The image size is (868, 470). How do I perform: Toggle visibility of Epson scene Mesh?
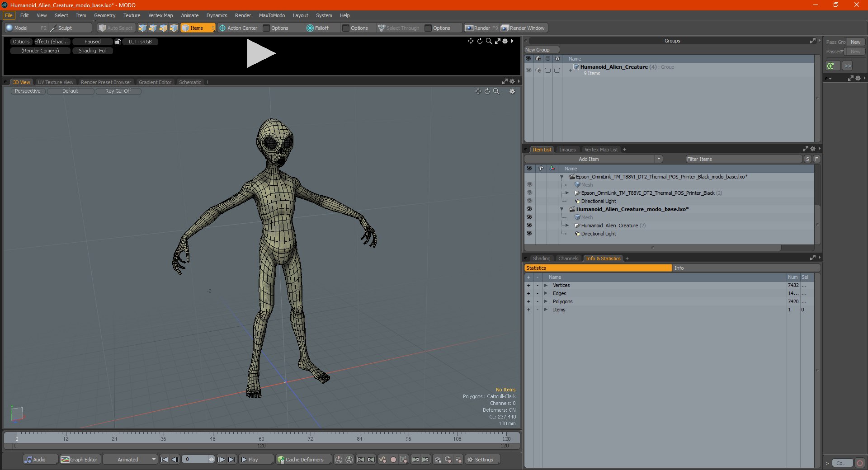529,185
